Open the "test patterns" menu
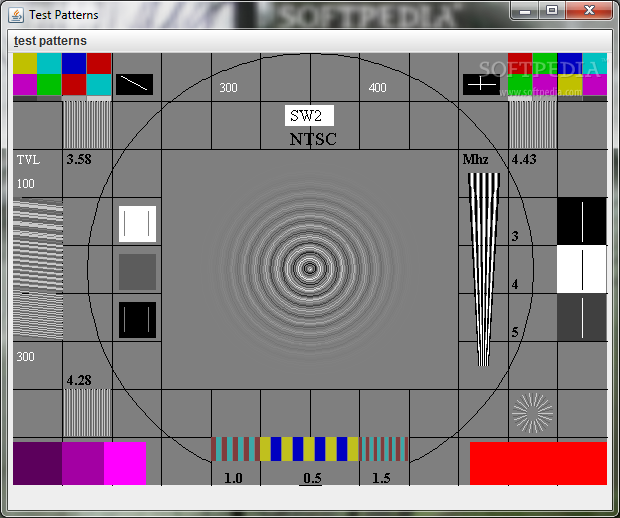Viewport: 620px width, 518px height. tap(50, 41)
